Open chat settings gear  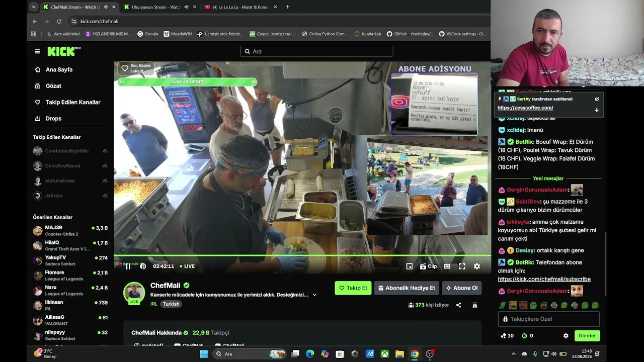pos(566,336)
